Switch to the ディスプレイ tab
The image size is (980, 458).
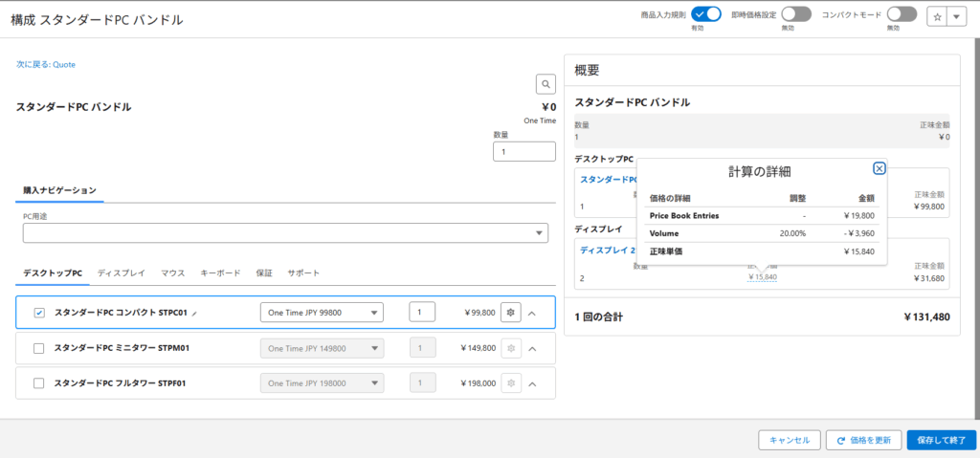121,273
